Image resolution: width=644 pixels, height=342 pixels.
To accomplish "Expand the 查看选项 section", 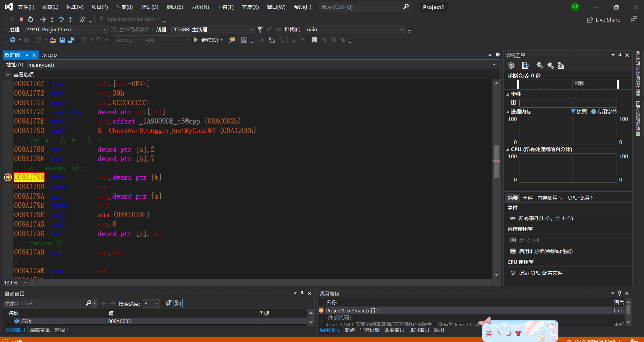I will coord(8,75).
